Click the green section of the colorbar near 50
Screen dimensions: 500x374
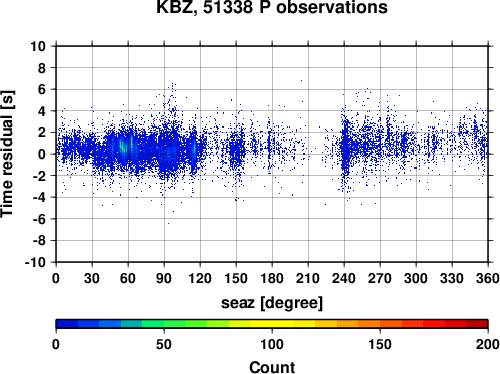(164, 324)
